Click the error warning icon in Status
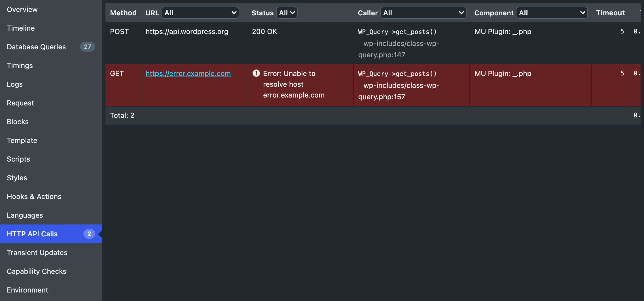Screen dimensions: 644x301 [x=256, y=73]
